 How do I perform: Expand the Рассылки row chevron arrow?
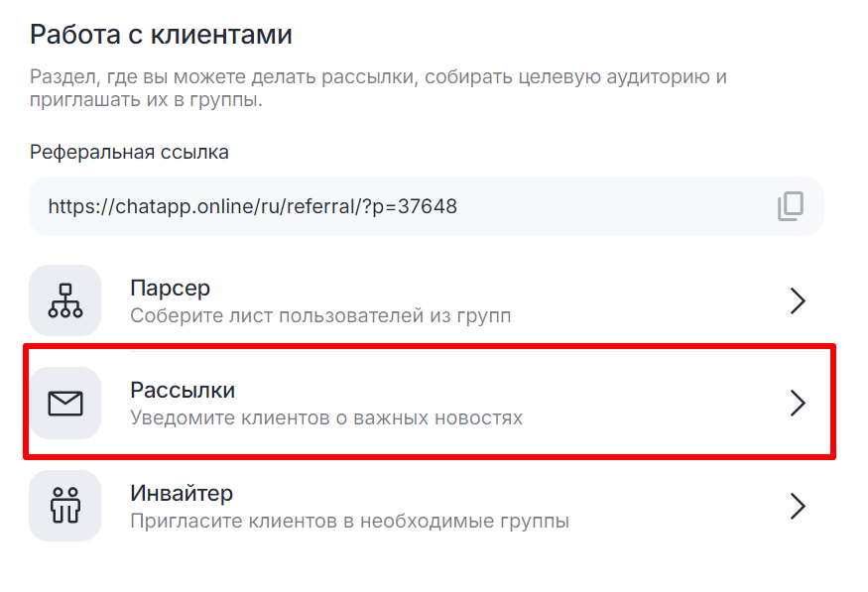[797, 403]
